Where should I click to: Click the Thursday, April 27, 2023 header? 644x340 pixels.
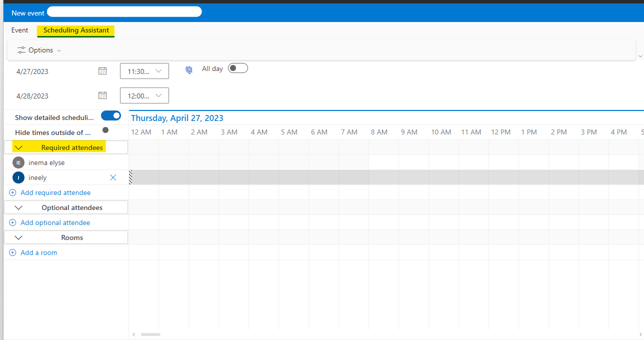coord(177,118)
